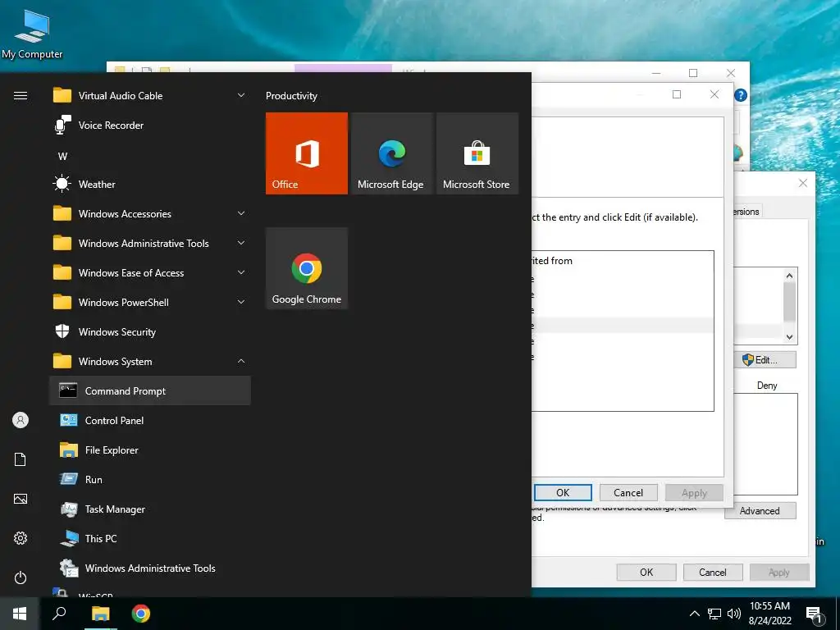Launch Google Chrome tile in Start menu

(307, 268)
